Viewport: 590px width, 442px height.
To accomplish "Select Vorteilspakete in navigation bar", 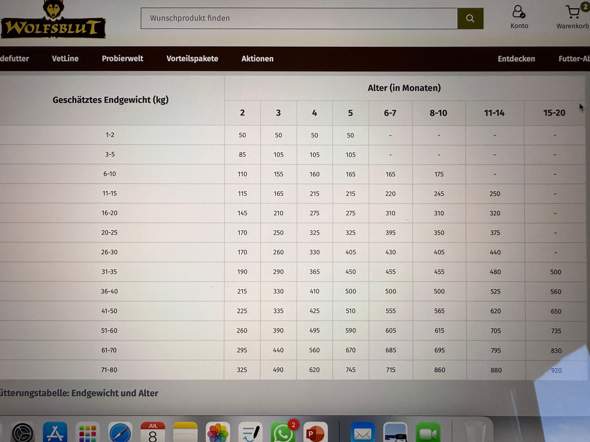I will 192,59.
